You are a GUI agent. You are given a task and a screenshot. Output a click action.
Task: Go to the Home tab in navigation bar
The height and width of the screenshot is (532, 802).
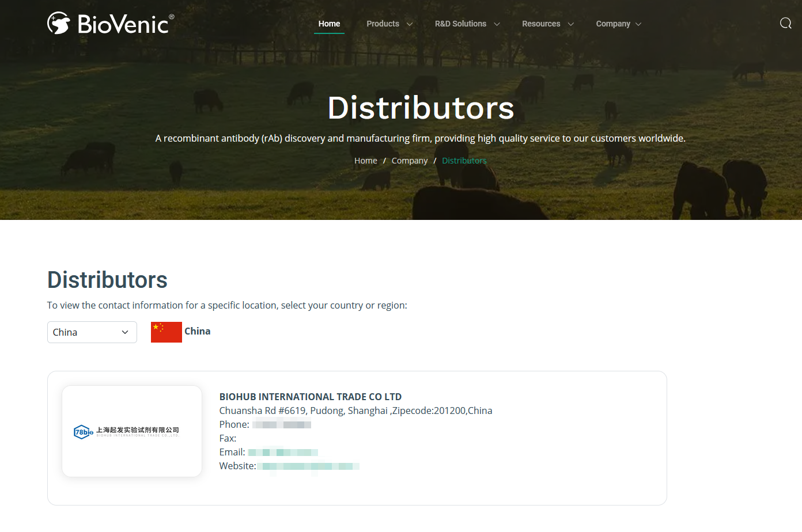point(329,24)
